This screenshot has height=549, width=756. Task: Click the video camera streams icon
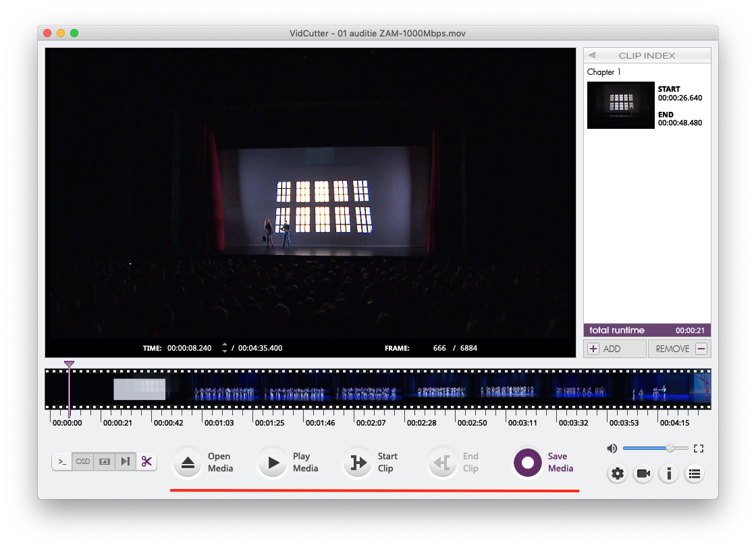coord(643,474)
